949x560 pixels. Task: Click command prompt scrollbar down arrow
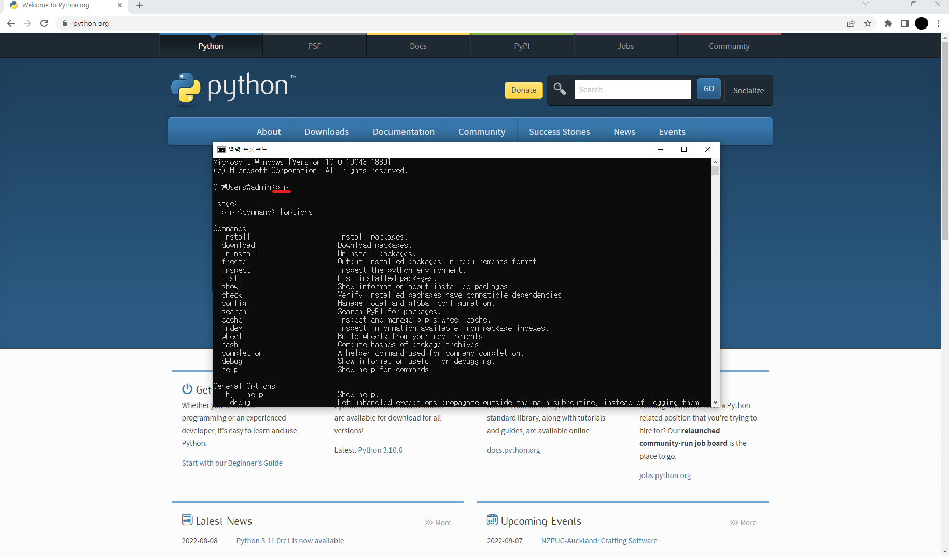(715, 402)
